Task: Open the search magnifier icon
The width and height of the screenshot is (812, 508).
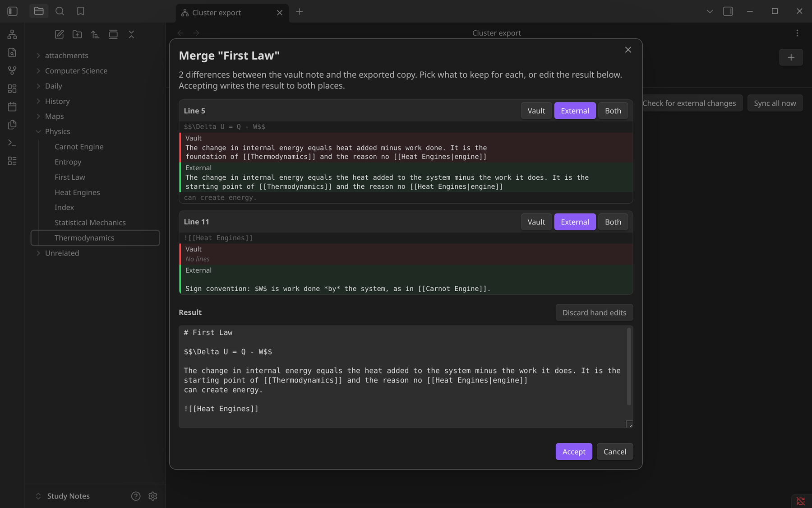Action: click(x=60, y=11)
